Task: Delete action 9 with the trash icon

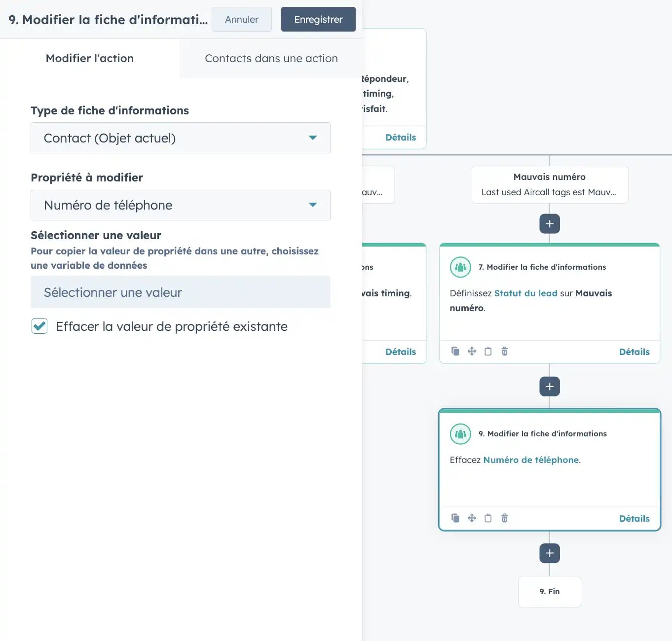Action: tap(504, 518)
